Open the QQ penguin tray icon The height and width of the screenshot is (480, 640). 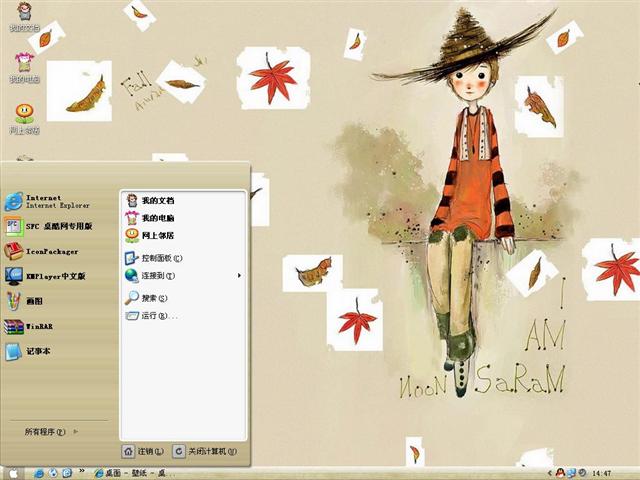560,473
